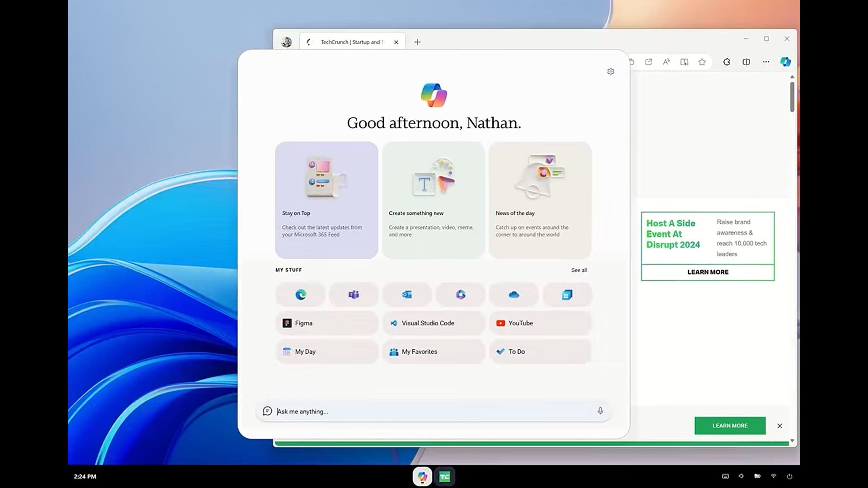Click chat bubble icon in prompt box
Viewport: 868px width, 488px height.
(267, 411)
